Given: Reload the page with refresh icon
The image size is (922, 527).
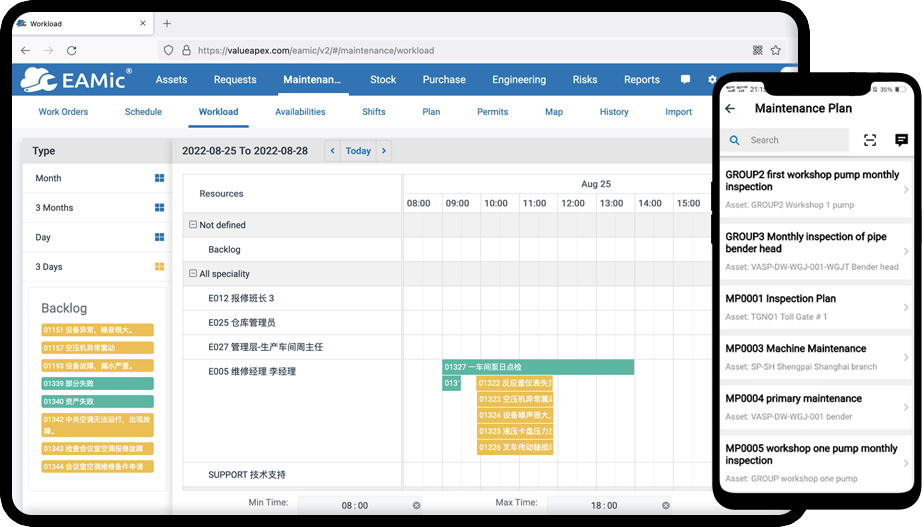Looking at the screenshot, I should (72, 51).
